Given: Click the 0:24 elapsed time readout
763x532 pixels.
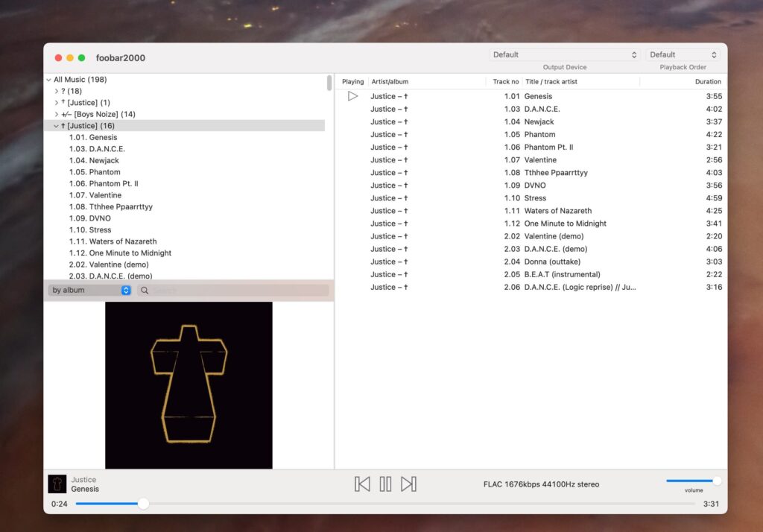Looking at the screenshot, I should pyautogui.click(x=60, y=504).
